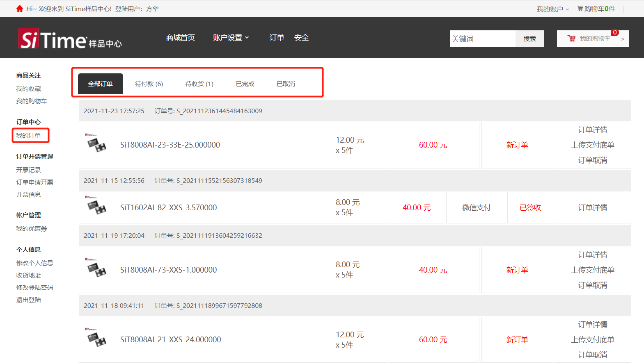Image resolution: width=644 pixels, height=364 pixels.
Task: Switch to the 已取消 tab
Action: (286, 84)
